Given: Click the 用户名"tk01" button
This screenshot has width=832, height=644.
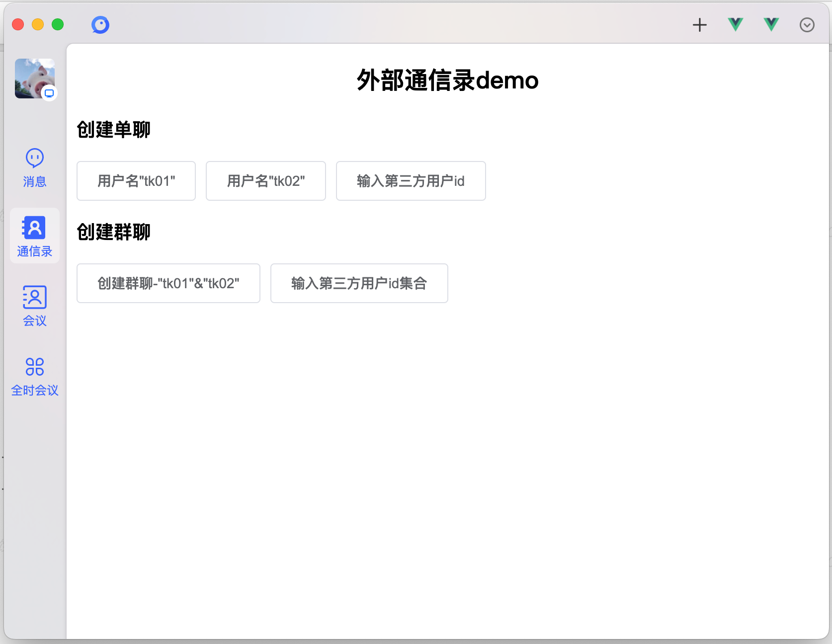Looking at the screenshot, I should coord(136,181).
